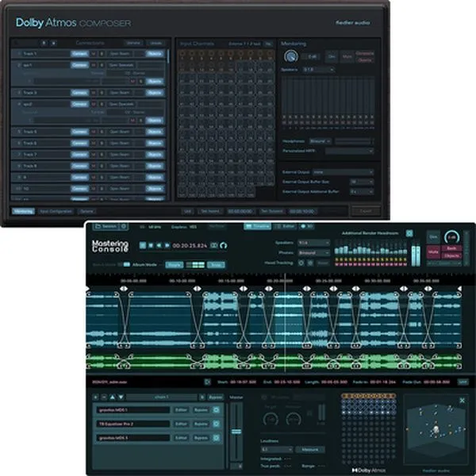
Task: Toggle the 3D view switch
Action: (x=306, y=226)
